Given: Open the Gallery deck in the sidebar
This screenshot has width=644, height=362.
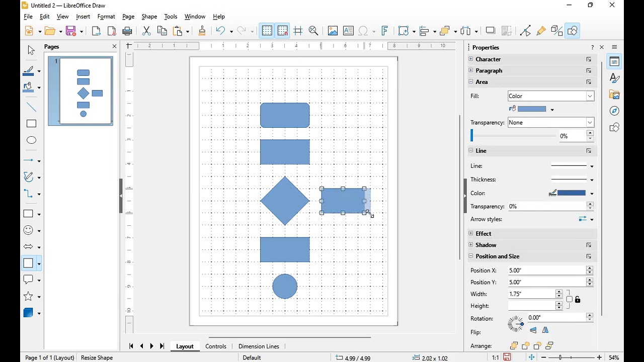Looking at the screenshot, I should (614, 95).
